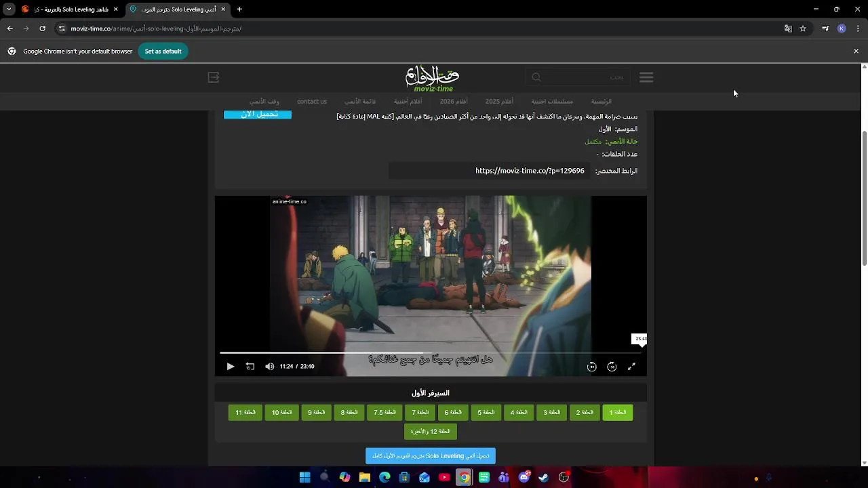
Task: Select episode الحلقة 7
Action: point(420,412)
